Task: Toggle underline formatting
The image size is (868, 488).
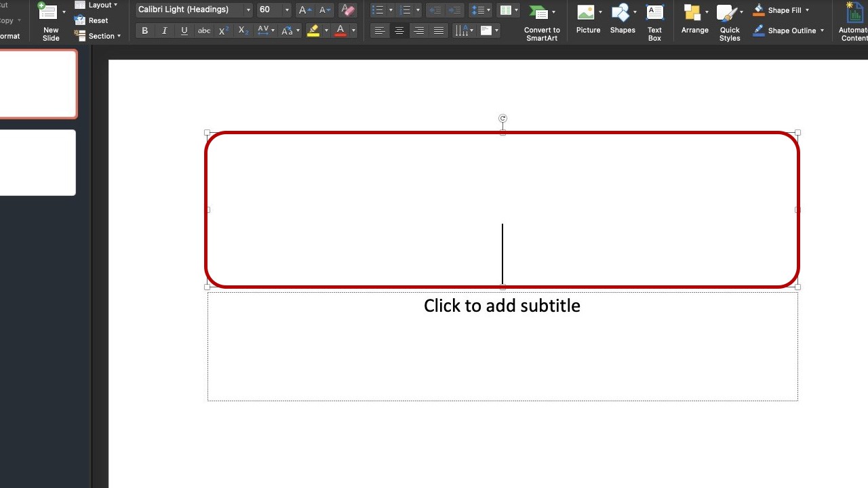Action: (x=184, y=30)
